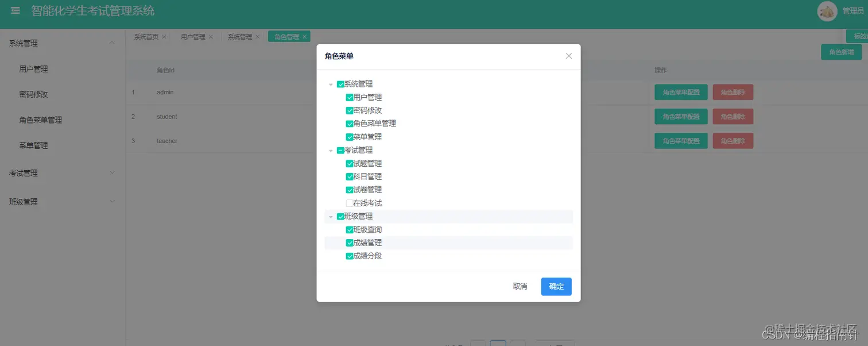Uncheck the 成绩分段 checkbox
The image size is (868, 346).
[350, 256]
